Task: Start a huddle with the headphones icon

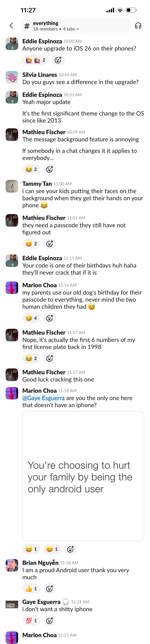Action: [138, 25]
